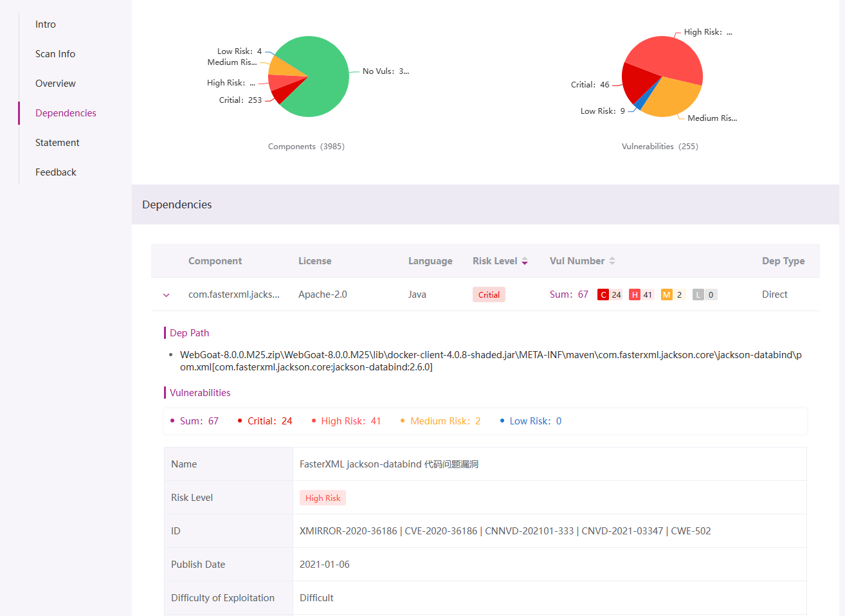Toggle the High Risk: 41 filter
Viewport: 845px width, 616px height.
tap(350, 421)
